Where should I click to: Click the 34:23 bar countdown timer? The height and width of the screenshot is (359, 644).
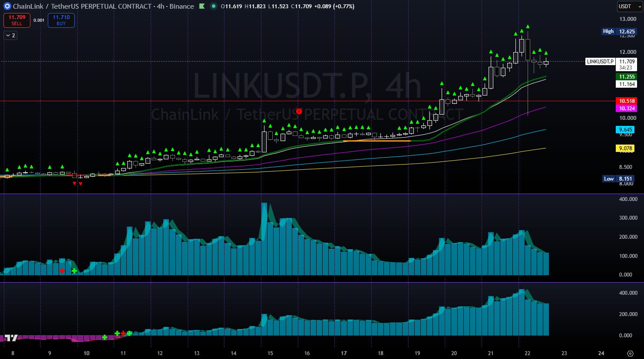point(626,68)
